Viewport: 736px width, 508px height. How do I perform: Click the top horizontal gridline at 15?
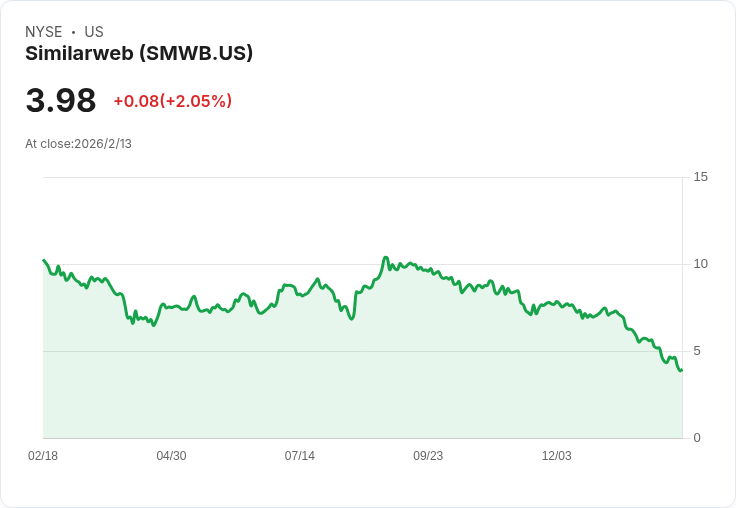360,178
